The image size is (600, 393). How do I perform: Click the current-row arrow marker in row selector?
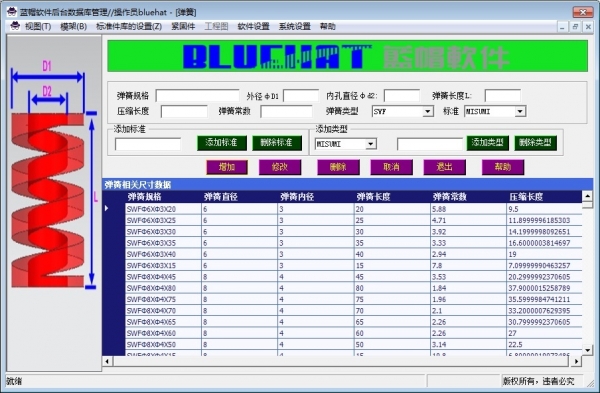[x=107, y=209]
